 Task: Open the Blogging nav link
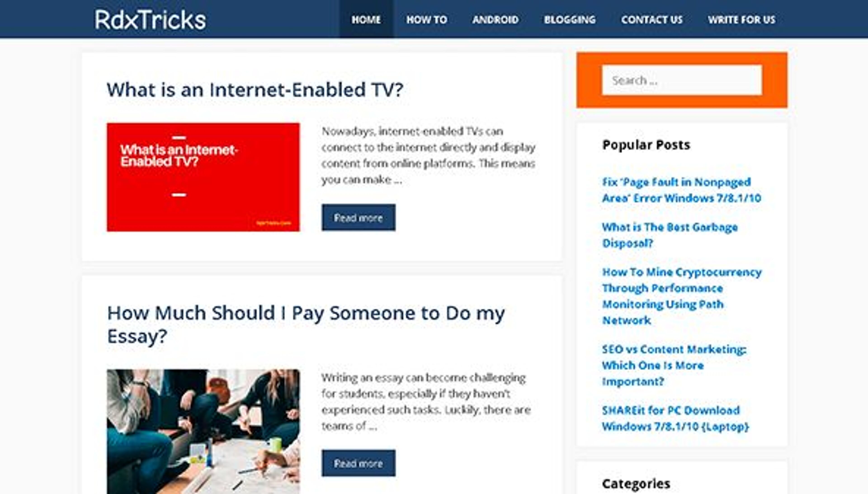point(569,19)
